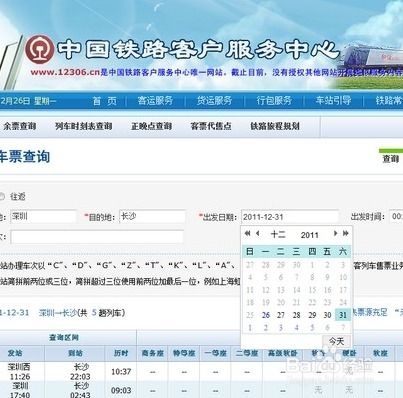
Task: Select the 查询 tab at right
Action: pyautogui.click(x=391, y=158)
